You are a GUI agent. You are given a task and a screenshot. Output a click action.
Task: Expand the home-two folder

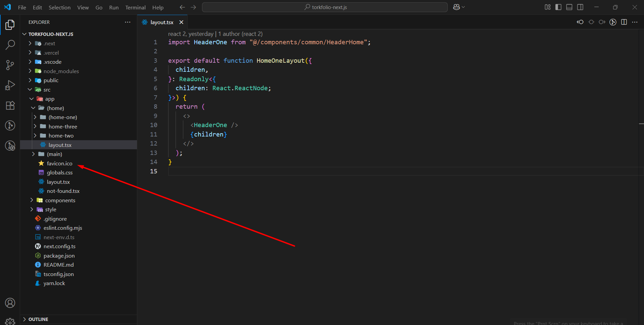79,136
